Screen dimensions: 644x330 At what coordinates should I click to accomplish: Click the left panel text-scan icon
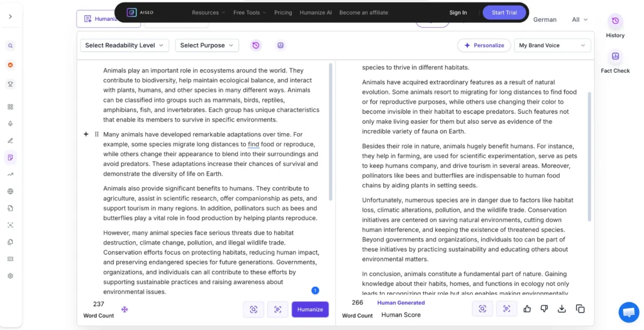point(277,309)
